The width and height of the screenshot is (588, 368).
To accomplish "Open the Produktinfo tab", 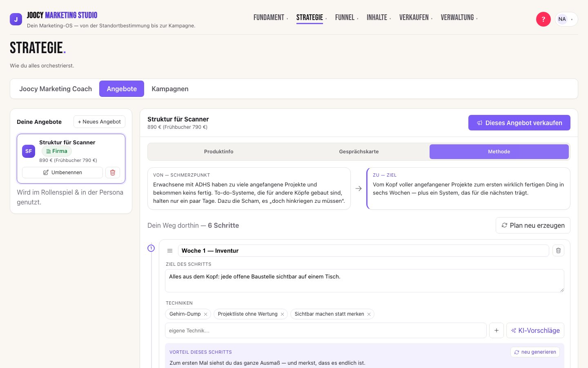I will click(x=219, y=152).
